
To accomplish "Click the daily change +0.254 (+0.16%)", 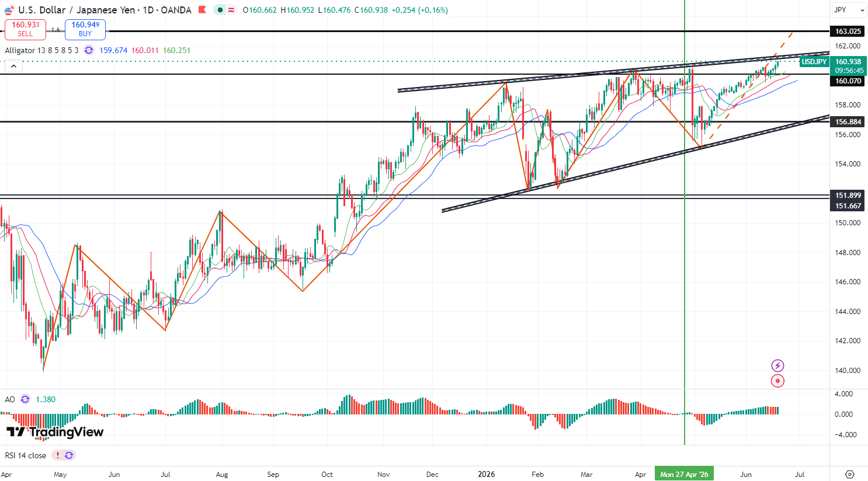I will [x=419, y=10].
